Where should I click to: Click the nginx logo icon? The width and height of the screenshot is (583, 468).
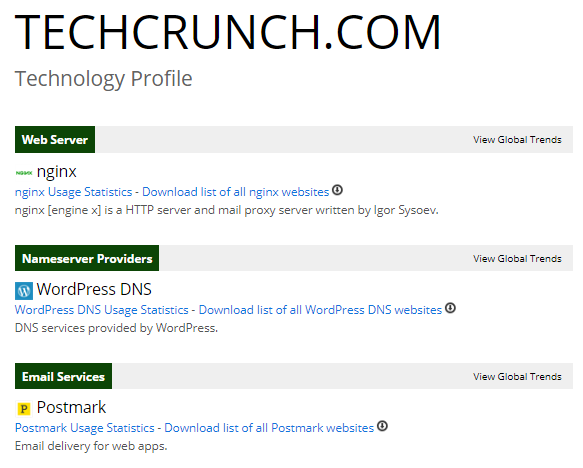point(24,173)
